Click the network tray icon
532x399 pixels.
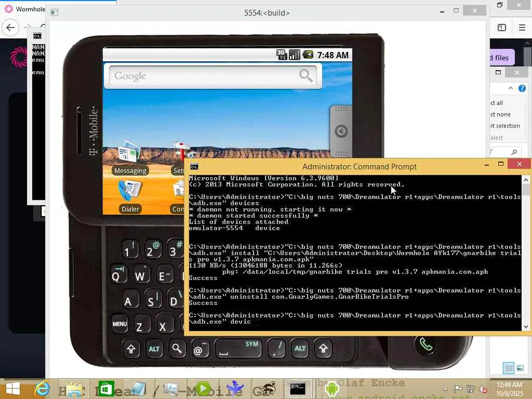[x=470, y=389]
